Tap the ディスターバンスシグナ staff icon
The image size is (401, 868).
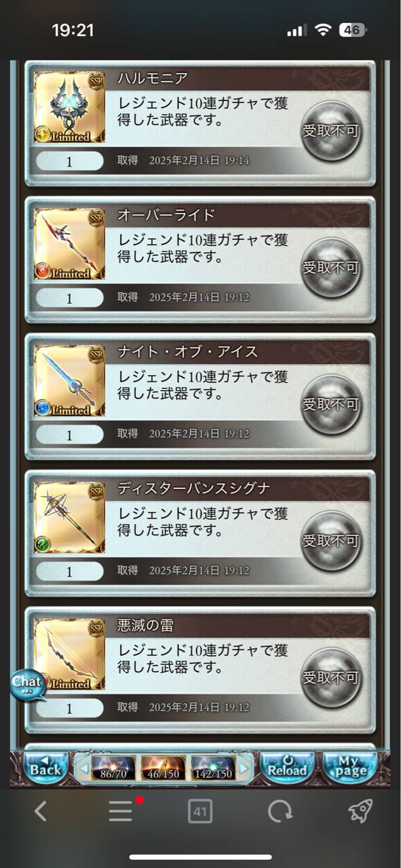coord(70,517)
